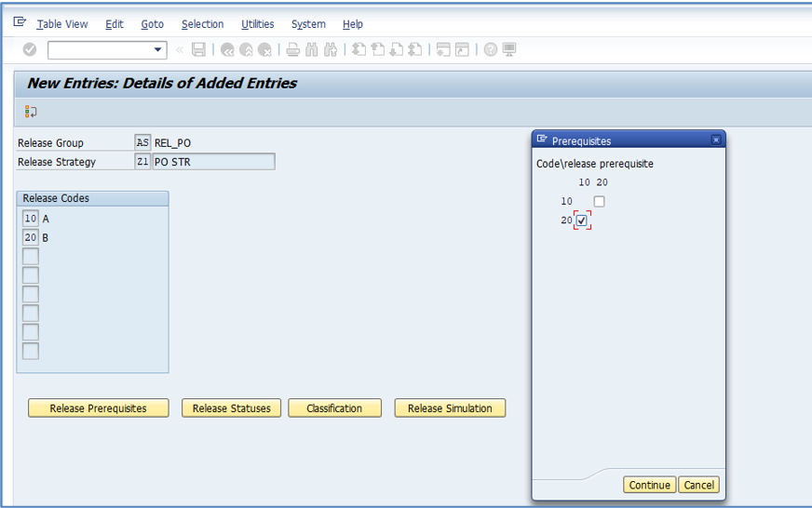The height and width of the screenshot is (508, 812).
Task: Click the Release Codes group header
Action: point(93,199)
